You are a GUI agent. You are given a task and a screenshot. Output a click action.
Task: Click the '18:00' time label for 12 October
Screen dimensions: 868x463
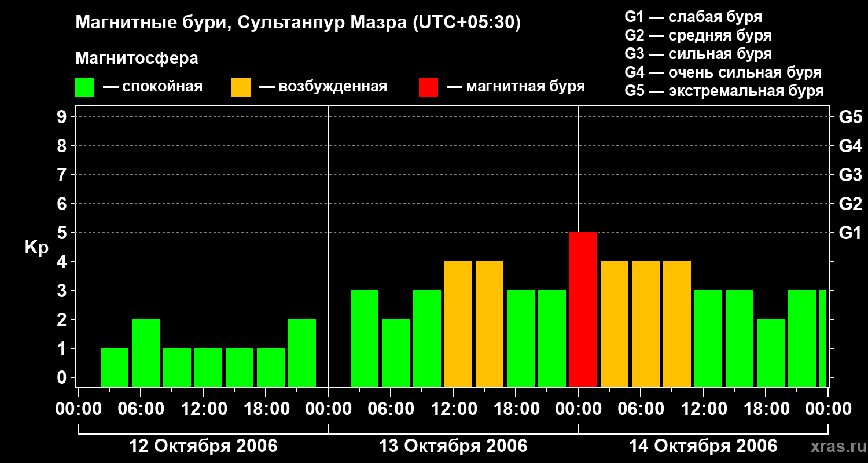pos(266,409)
